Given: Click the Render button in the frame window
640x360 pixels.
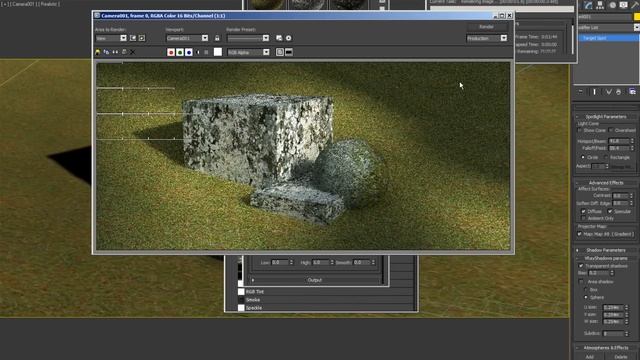Looking at the screenshot, I should click(x=486, y=27).
